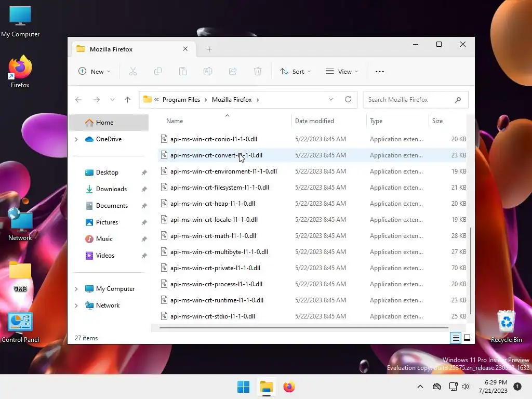This screenshot has width=532, height=399.
Task: Go forward with the right arrow
Action: tap(96, 100)
